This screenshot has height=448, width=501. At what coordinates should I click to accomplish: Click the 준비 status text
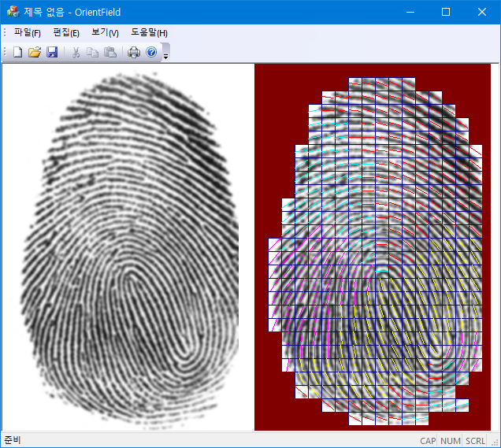click(x=13, y=440)
